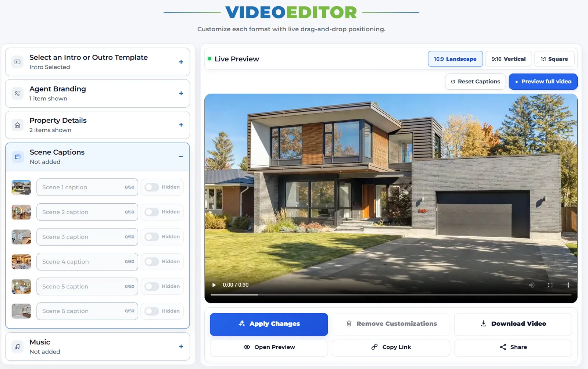Click the Remove Customizations button

point(391,324)
